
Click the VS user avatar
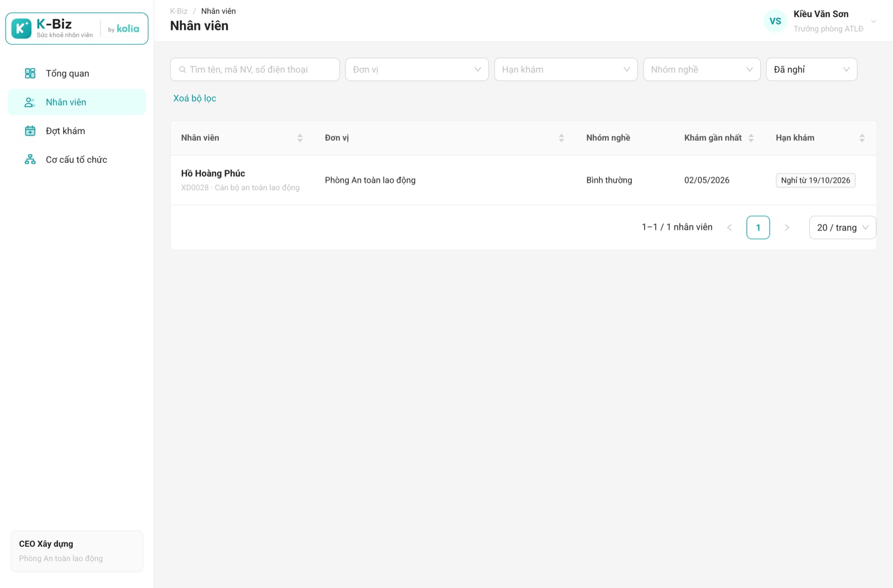coord(775,21)
